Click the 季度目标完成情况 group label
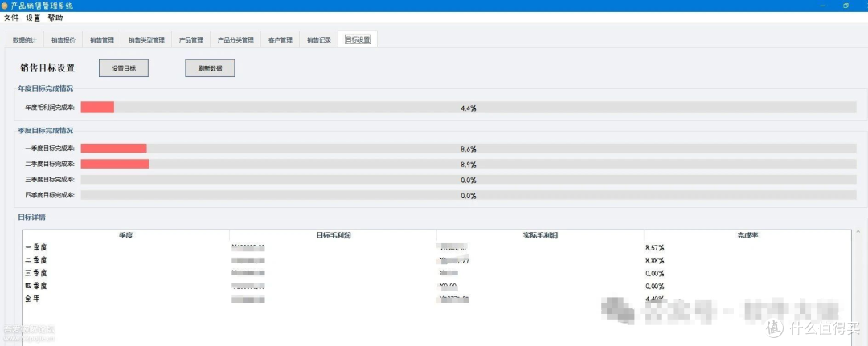This screenshot has height=346, width=868. (x=45, y=130)
